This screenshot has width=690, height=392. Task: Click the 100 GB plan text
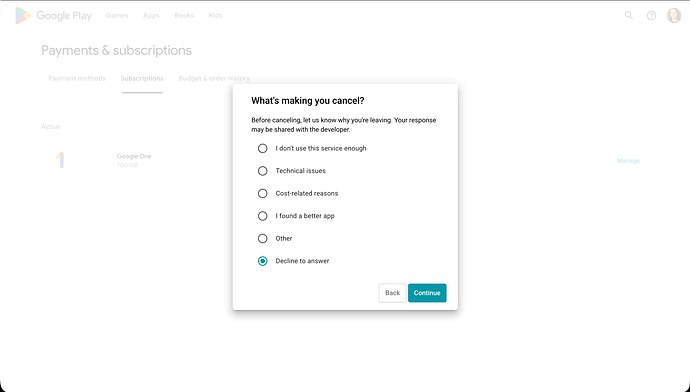click(127, 165)
